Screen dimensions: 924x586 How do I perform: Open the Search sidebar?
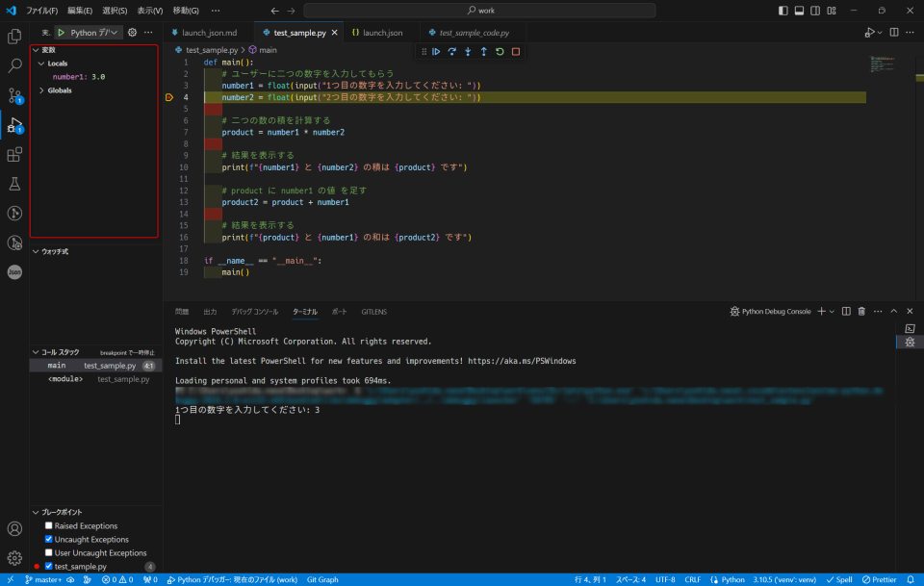click(x=13, y=64)
